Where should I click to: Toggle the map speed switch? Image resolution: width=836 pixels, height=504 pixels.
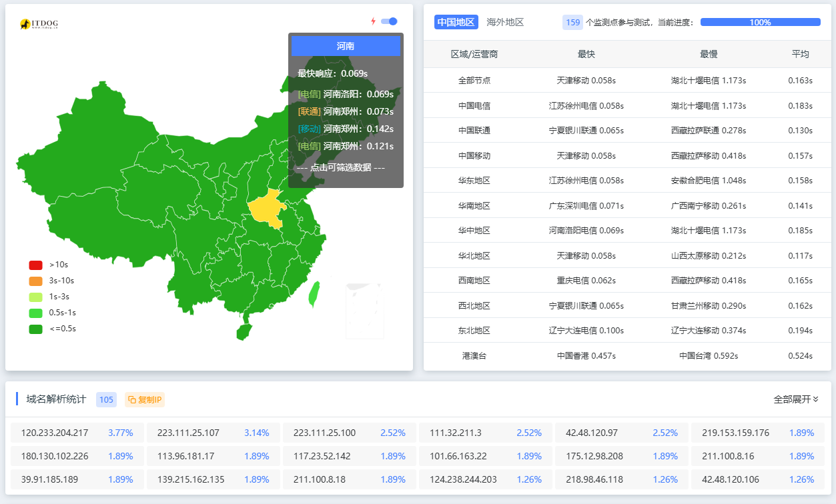(389, 21)
